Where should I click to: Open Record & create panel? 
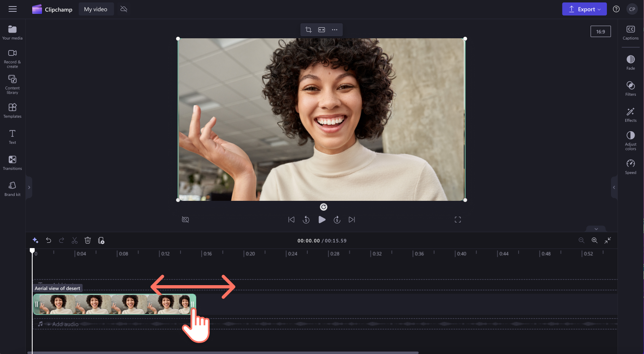click(13, 58)
